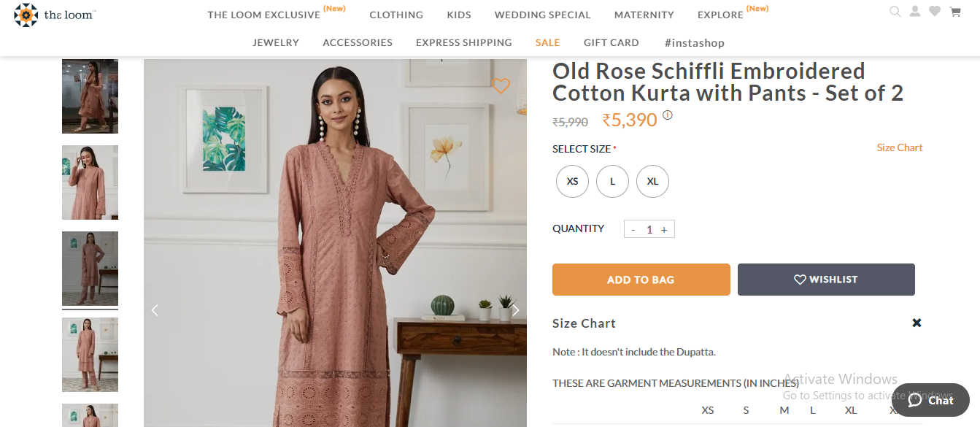This screenshot has width=980, height=427.
Task: Click the price info icon
Action: click(x=667, y=115)
